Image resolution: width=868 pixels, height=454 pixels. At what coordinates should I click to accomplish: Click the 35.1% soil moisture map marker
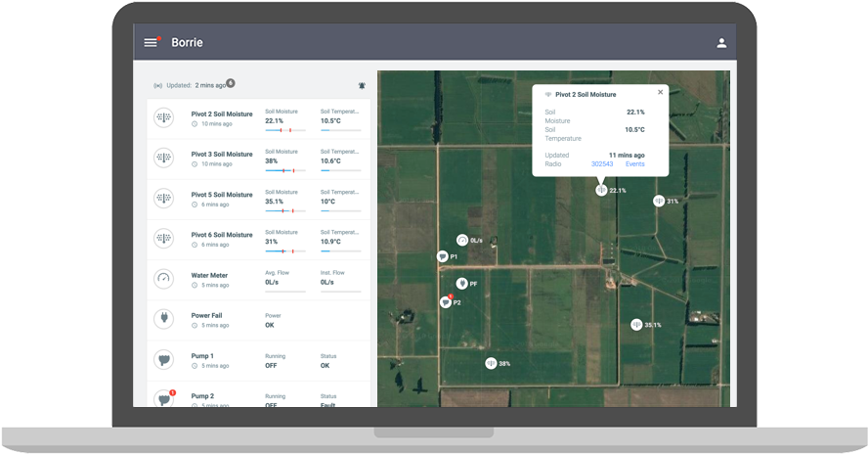click(635, 324)
